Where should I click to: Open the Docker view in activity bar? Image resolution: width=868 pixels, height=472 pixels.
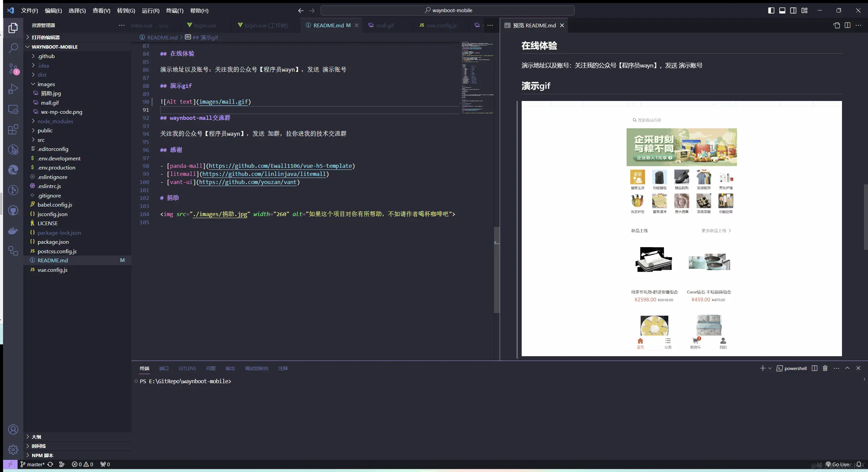point(13,231)
